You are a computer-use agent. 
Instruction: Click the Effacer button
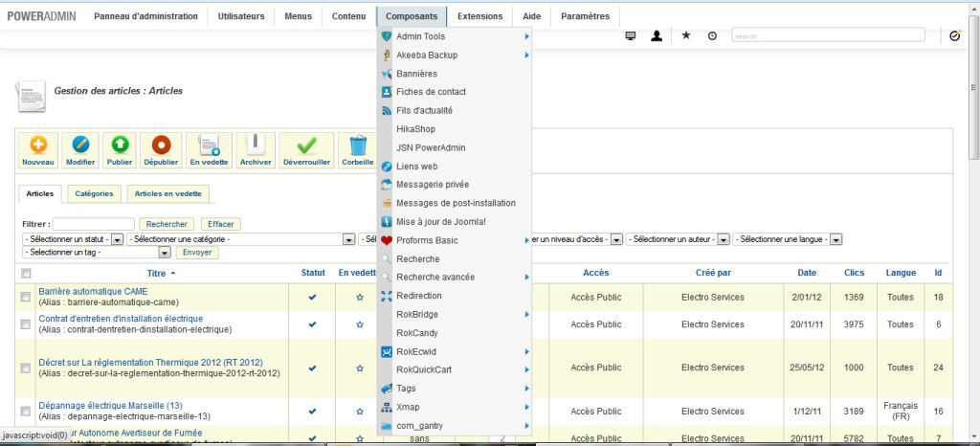tap(221, 224)
